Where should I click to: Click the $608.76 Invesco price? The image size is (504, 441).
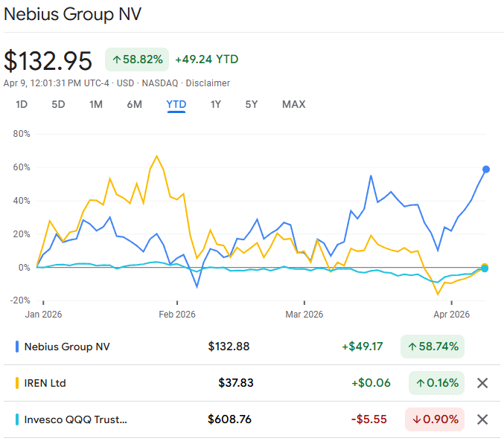click(229, 419)
